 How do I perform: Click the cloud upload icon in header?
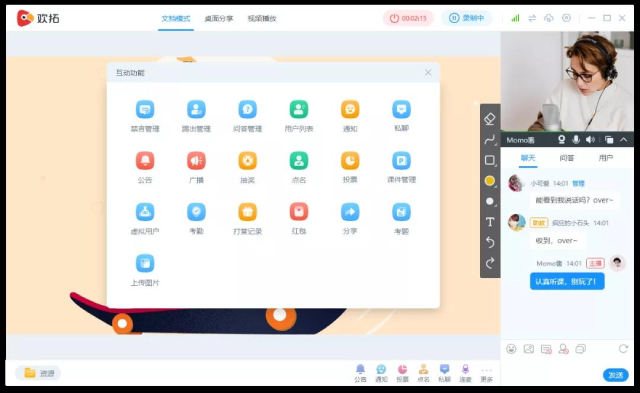coord(549,18)
